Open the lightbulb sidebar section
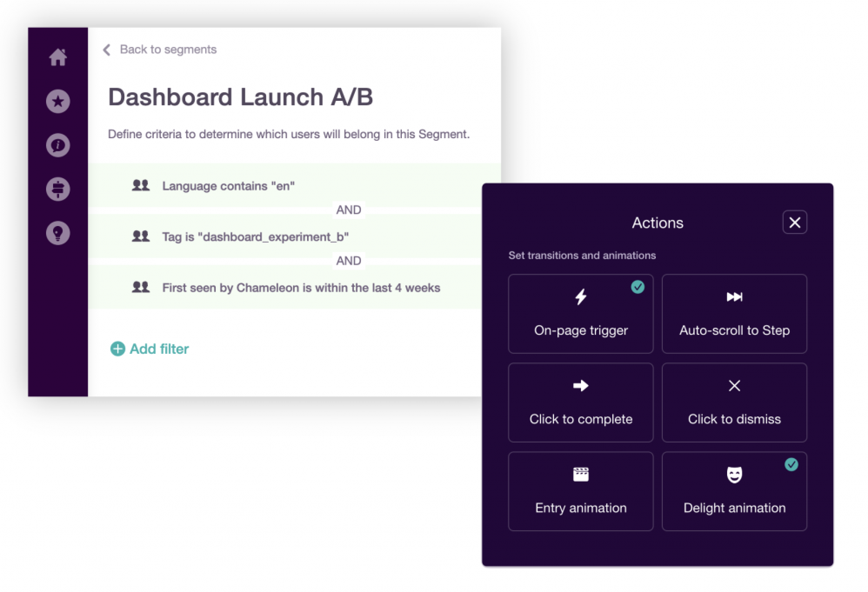This screenshot has height=592, width=868. tap(58, 233)
